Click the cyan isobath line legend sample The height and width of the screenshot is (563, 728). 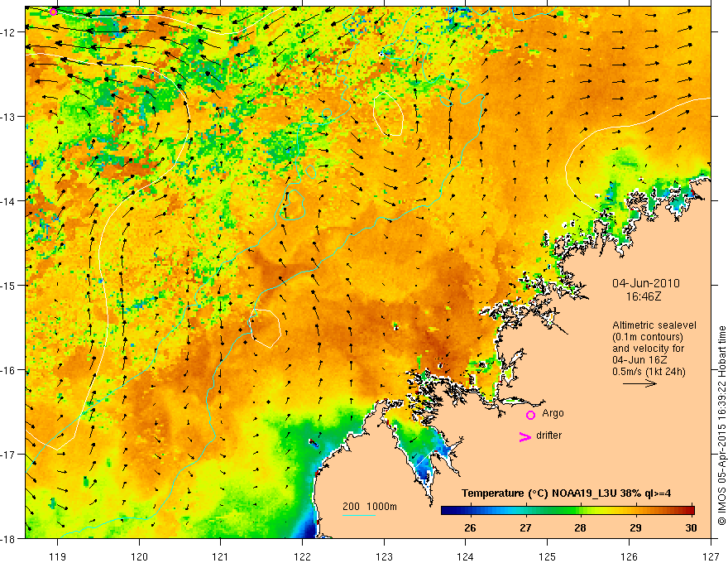358,515
